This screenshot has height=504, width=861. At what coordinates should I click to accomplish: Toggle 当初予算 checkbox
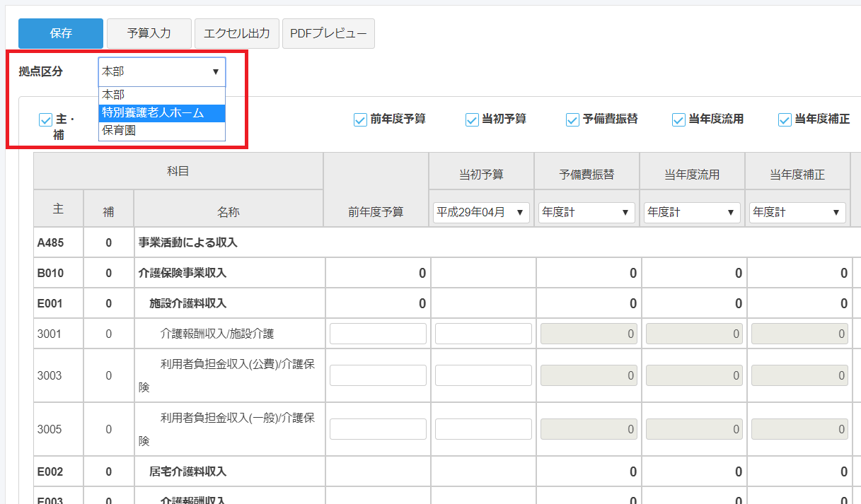(472, 119)
